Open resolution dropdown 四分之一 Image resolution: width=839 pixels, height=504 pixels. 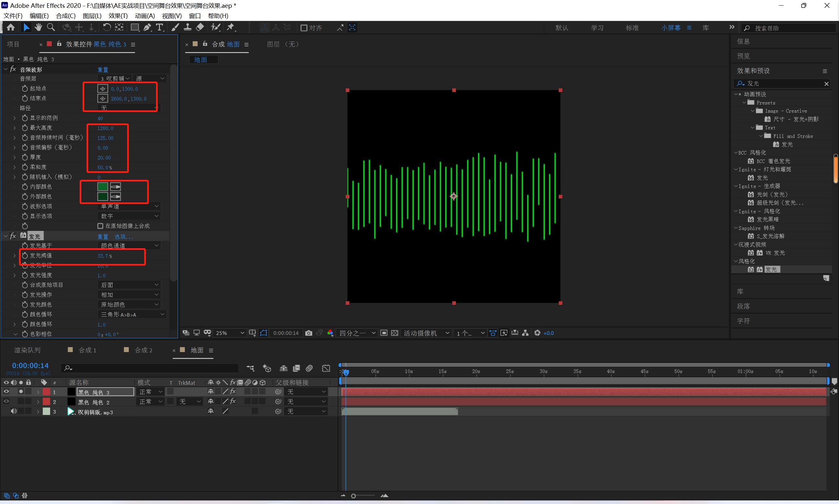coord(357,333)
